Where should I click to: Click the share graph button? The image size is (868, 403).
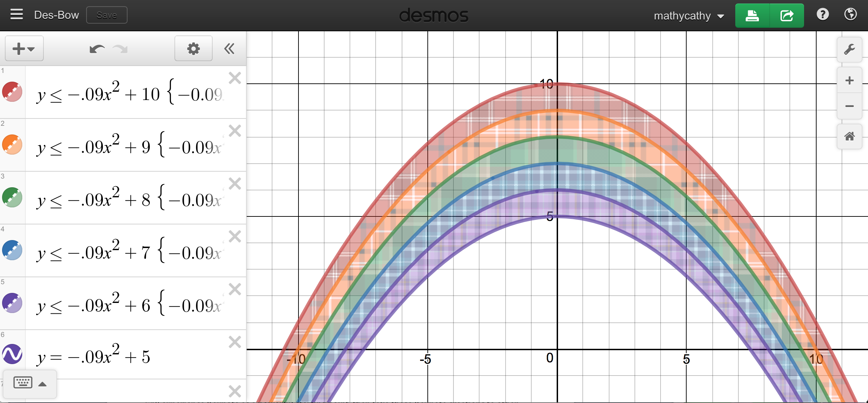787,16
